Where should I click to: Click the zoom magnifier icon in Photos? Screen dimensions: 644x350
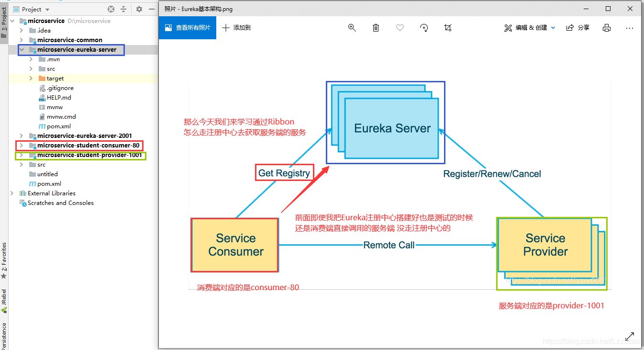(352, 28)
